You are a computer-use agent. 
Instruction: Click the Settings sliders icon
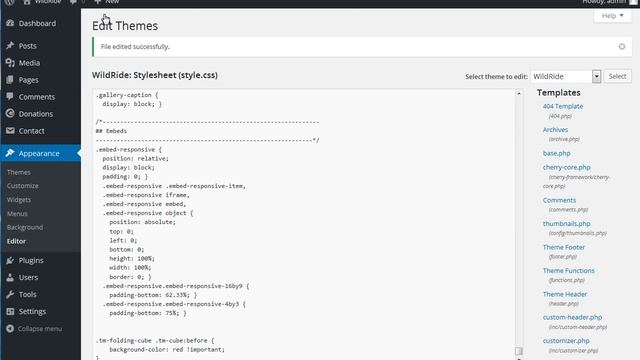tap(10, 311)
